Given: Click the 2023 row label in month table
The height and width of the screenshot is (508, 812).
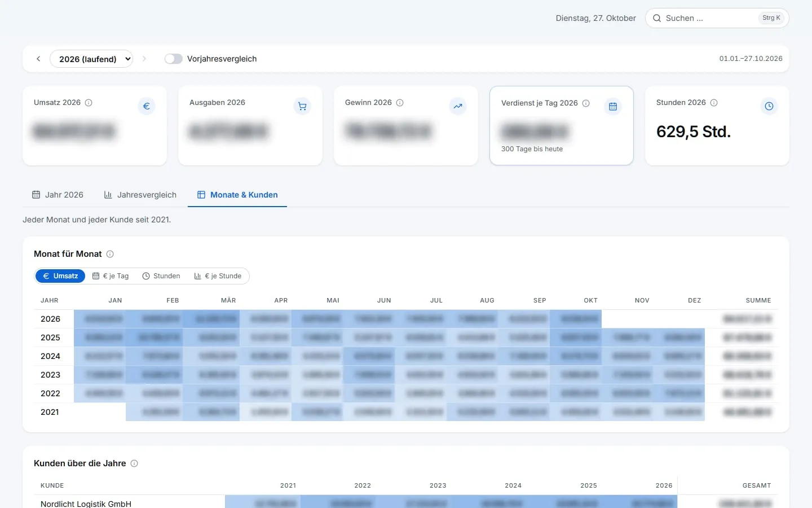Looking at the screenshot, I should pos(50,375).
